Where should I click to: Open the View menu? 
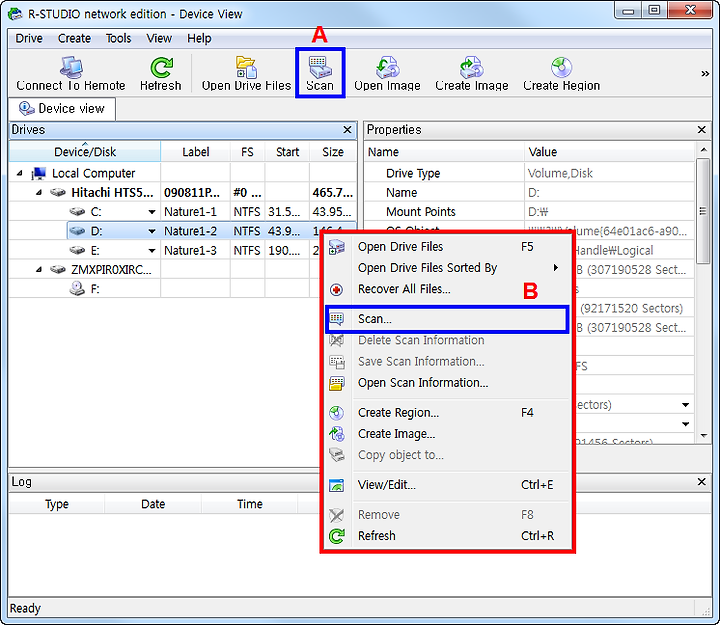pyautogui.click(x=159, y=39)
